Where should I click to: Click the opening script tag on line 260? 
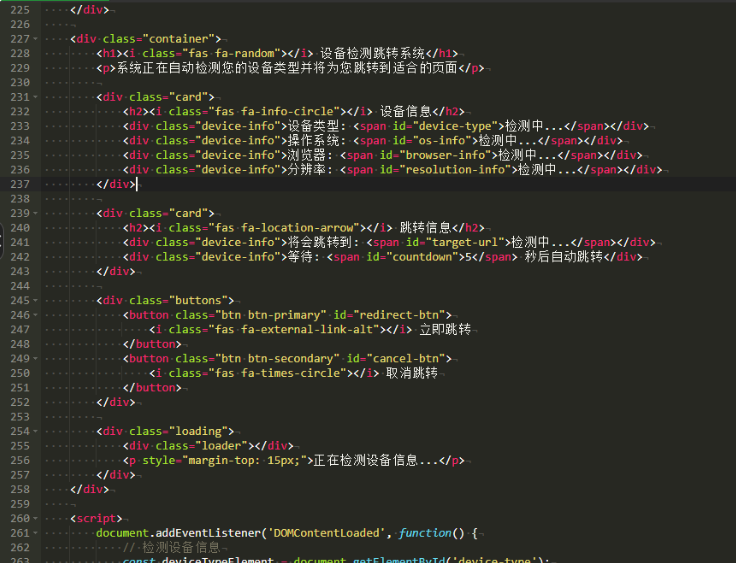pyautogui.click(x=96, y=518)
